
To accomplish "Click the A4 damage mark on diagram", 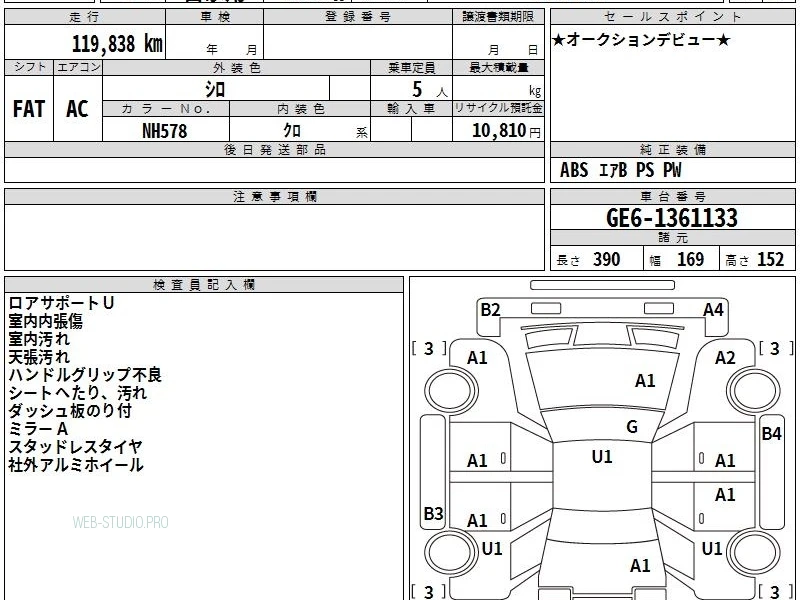I will click(713, 310).
